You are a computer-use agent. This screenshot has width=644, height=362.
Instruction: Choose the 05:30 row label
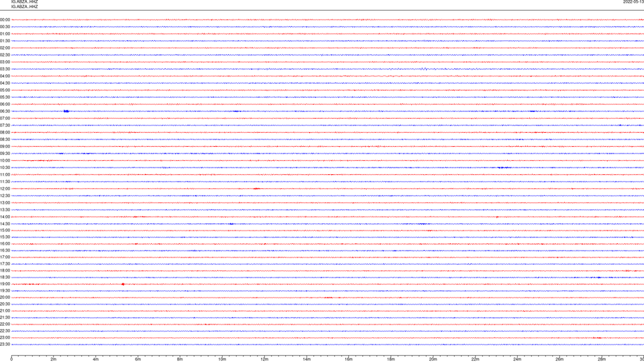(x=5, y=97)
